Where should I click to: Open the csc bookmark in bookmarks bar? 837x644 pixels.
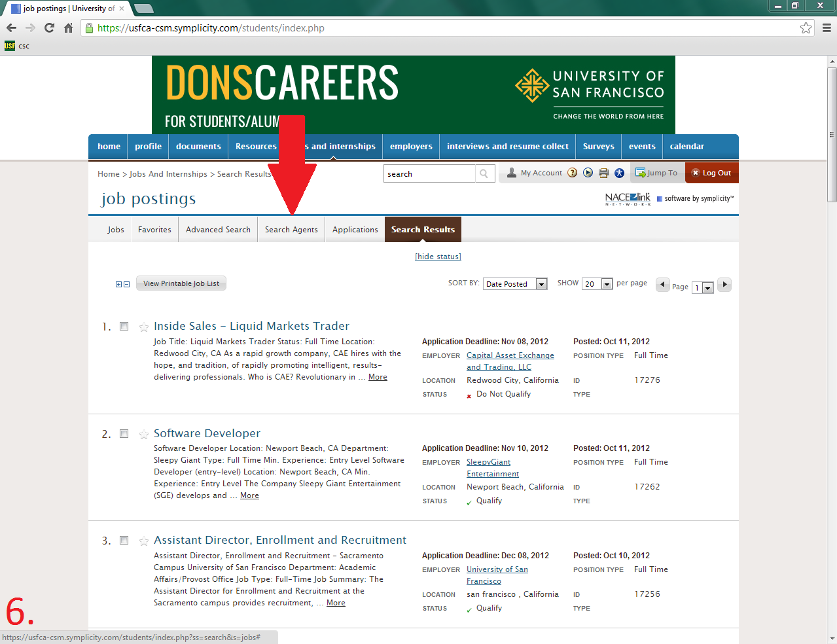17,46
